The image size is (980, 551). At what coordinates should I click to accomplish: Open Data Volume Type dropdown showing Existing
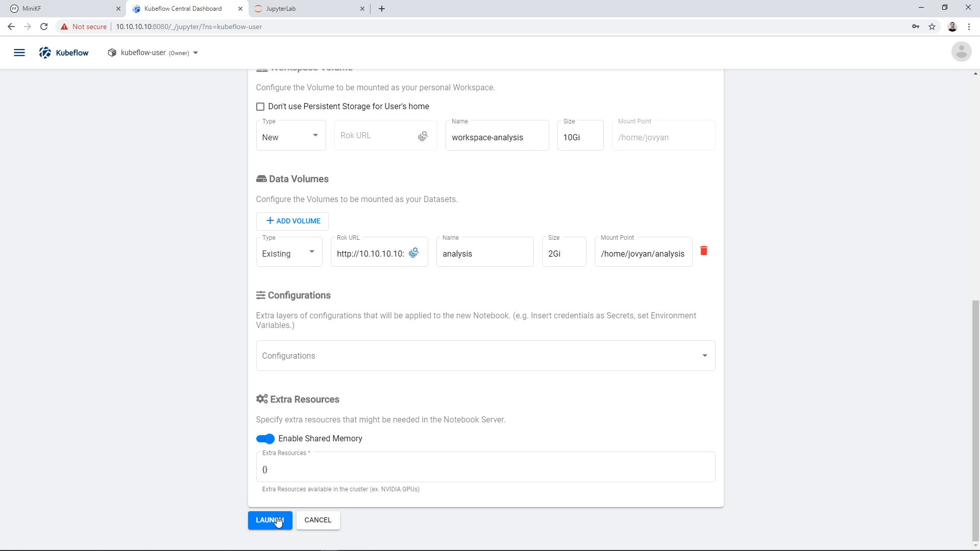tap(289, 252)
